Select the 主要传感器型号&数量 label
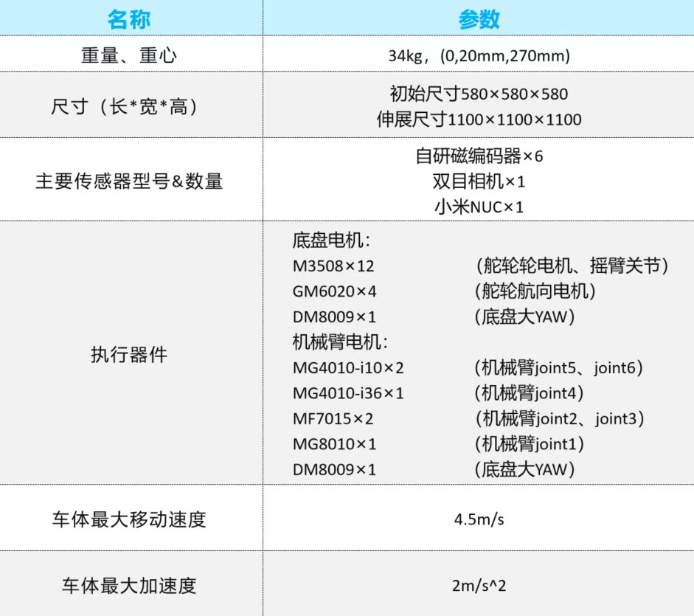Image resolution: width=694 pixels, height=616 pixels. [129, 181]
